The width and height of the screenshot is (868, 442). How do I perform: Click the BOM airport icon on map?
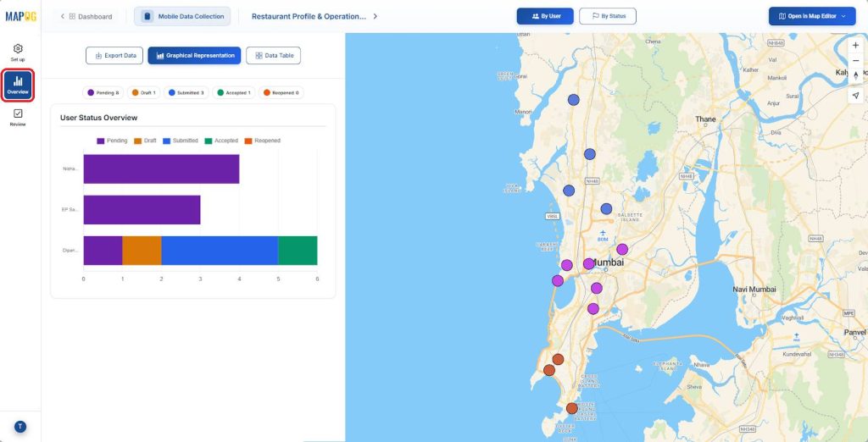click(x=603, y=234)
